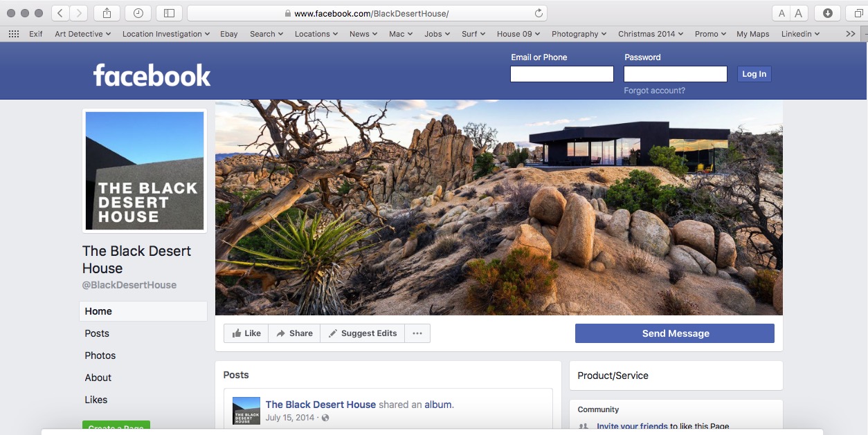
Task: Like the page with thumbs-up button
Action: [x=246, y=333]
